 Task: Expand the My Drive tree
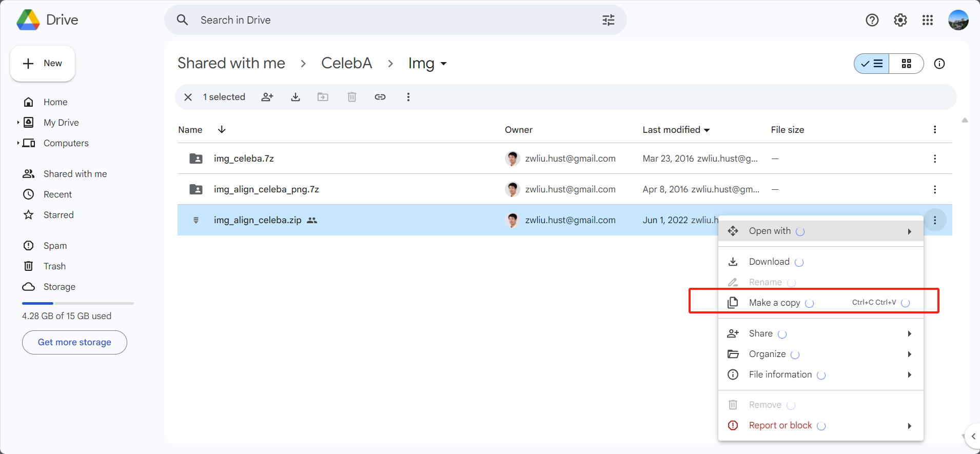(18, 123)
